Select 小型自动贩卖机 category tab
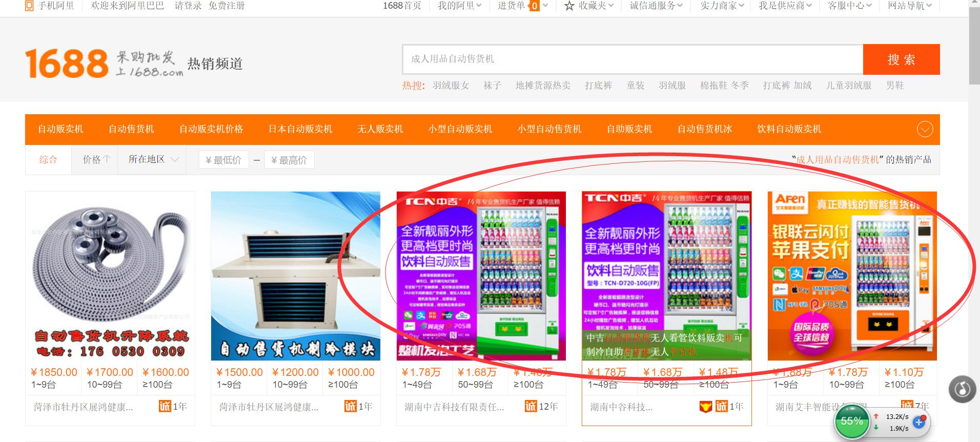Viewport: 980px width, 442px height. click(x=460, y=129)
